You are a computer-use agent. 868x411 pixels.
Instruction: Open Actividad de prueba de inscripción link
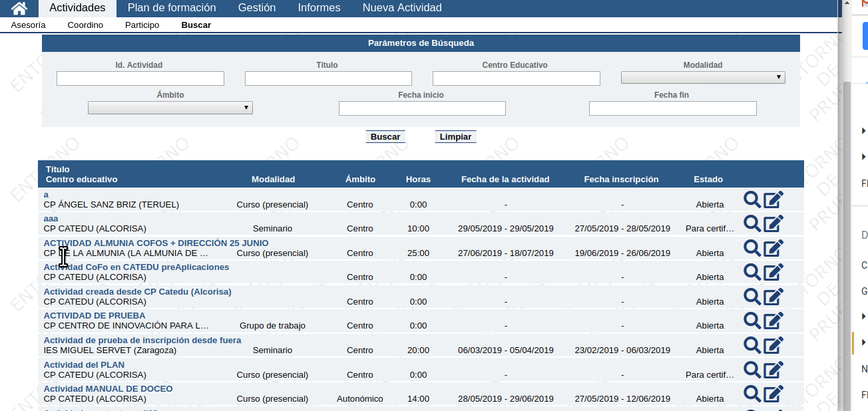click(x=142, y=341)
